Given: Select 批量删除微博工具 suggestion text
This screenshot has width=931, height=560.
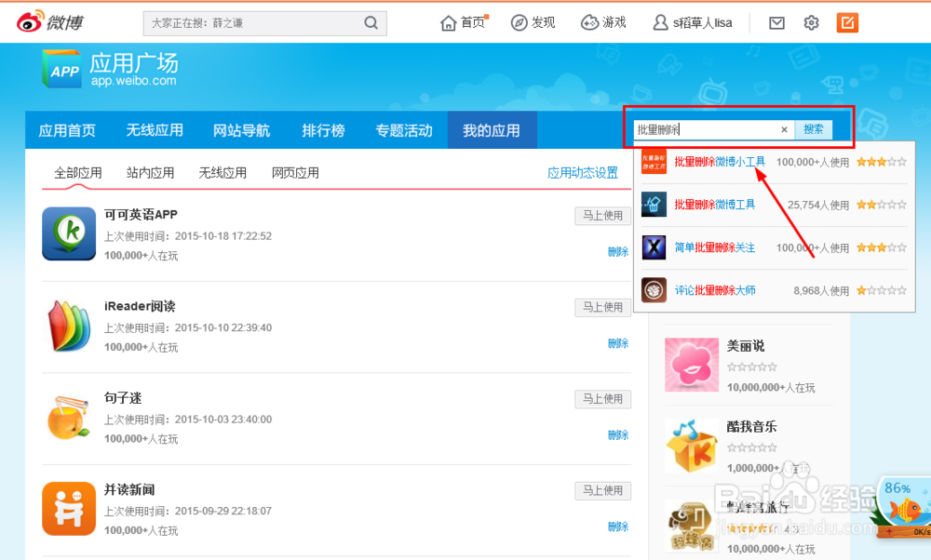Looking at the screenshot, I should (715, 205).
